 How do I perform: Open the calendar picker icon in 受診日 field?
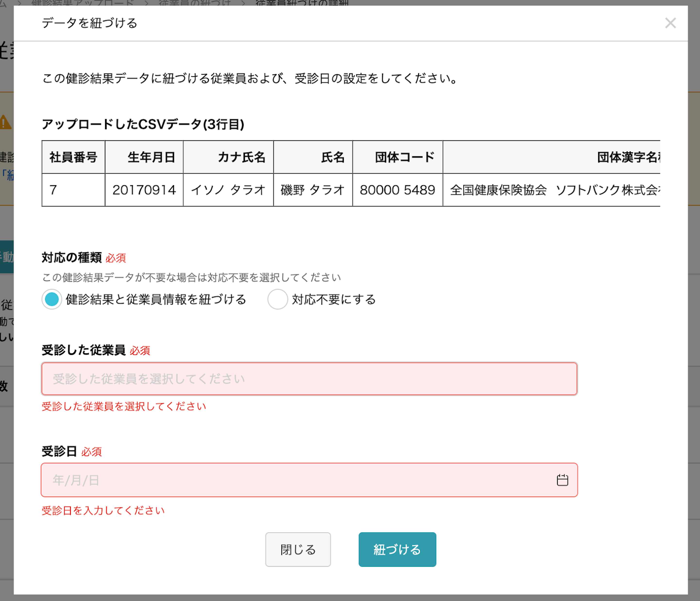[x=562, y=480]
